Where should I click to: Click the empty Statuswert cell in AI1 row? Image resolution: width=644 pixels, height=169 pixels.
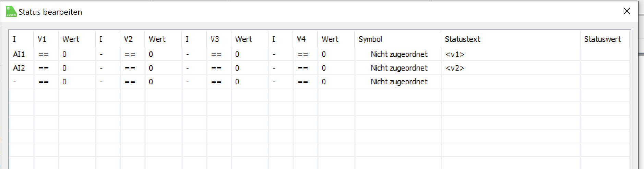605,54
